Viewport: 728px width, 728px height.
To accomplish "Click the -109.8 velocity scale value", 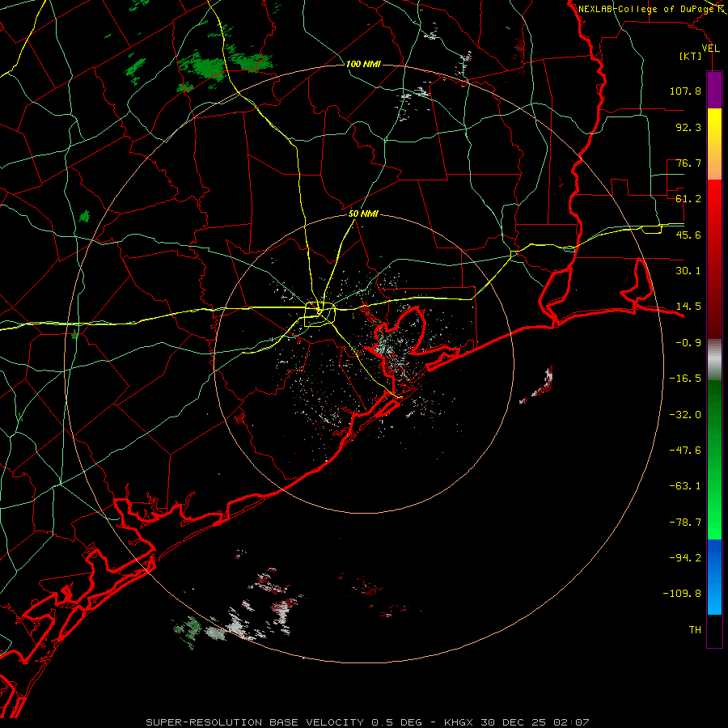I will 682,594.
